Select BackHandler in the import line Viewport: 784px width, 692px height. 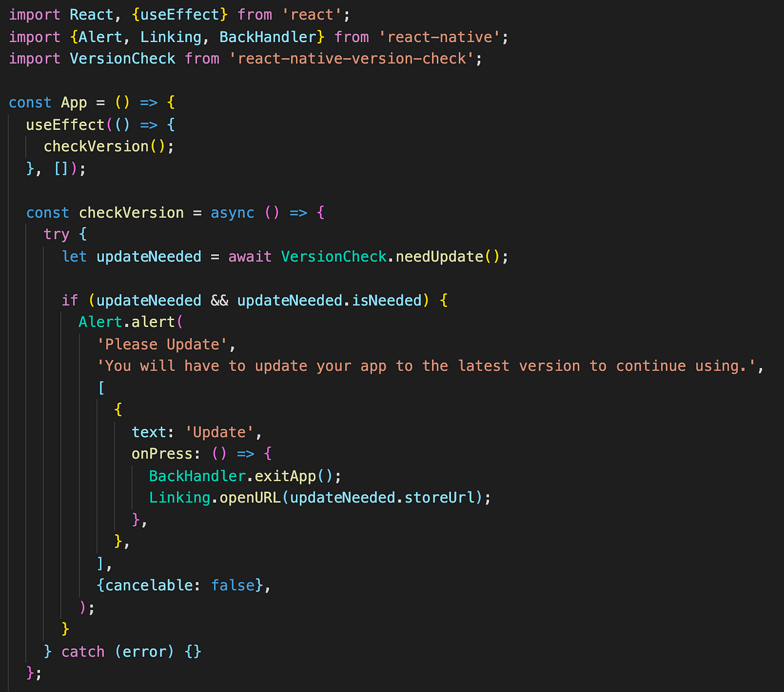click(x=267, y=37)
